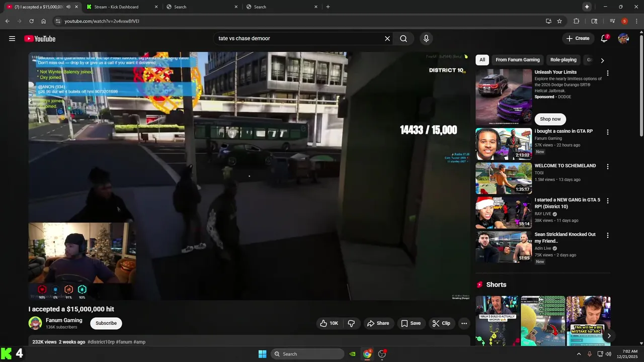Like the video with thumbs up
The height and width of the screenshot is (362, 644).
[x=329, y=323]
